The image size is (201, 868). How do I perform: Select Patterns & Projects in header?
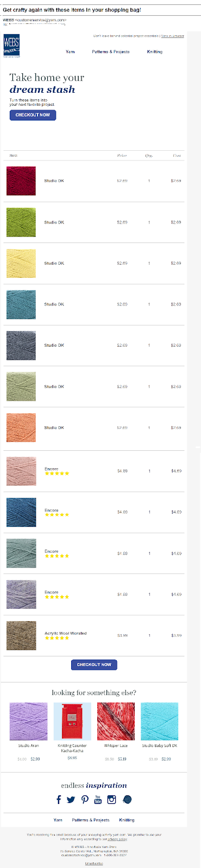click(x=111, y=52)
